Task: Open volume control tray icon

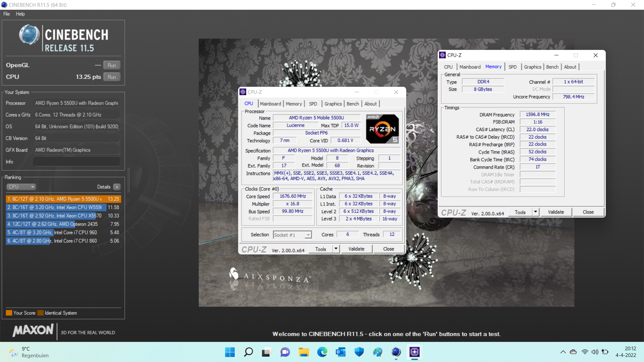Action: 595,352
